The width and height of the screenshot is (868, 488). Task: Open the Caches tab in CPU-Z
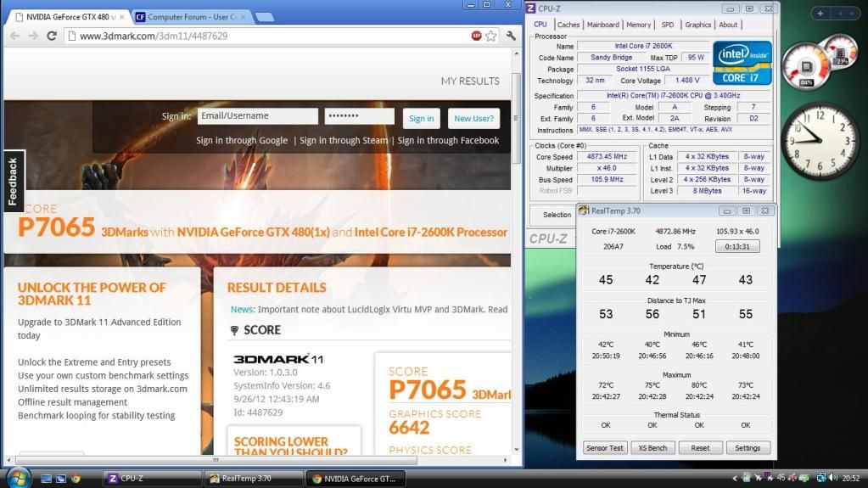click(568, 25)
